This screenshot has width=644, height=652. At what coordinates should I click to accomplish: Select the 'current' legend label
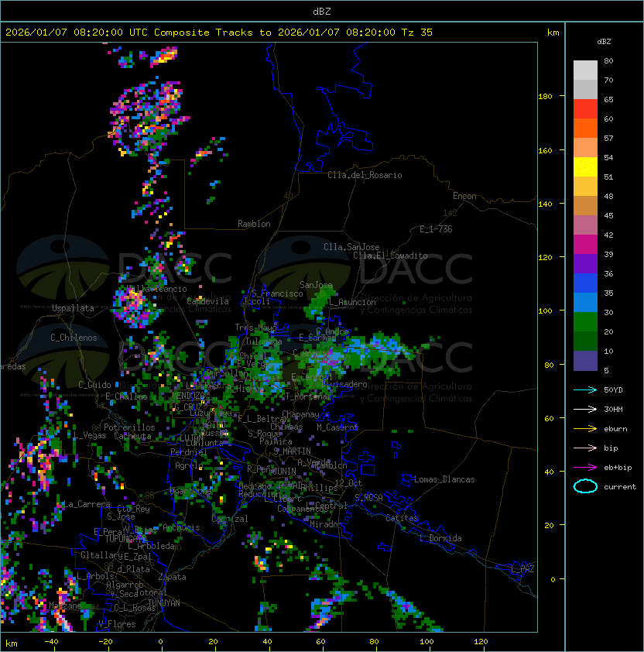[620, 487]
